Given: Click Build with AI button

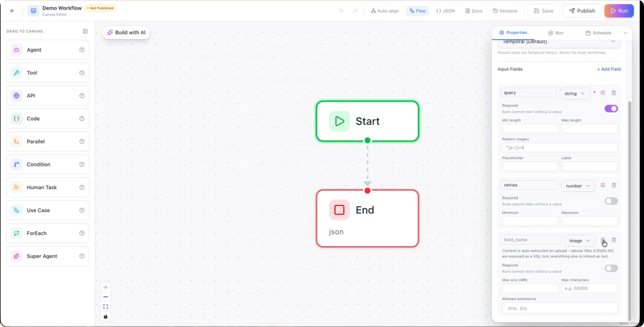Looking at the screenshot, I should coord(126,33).
